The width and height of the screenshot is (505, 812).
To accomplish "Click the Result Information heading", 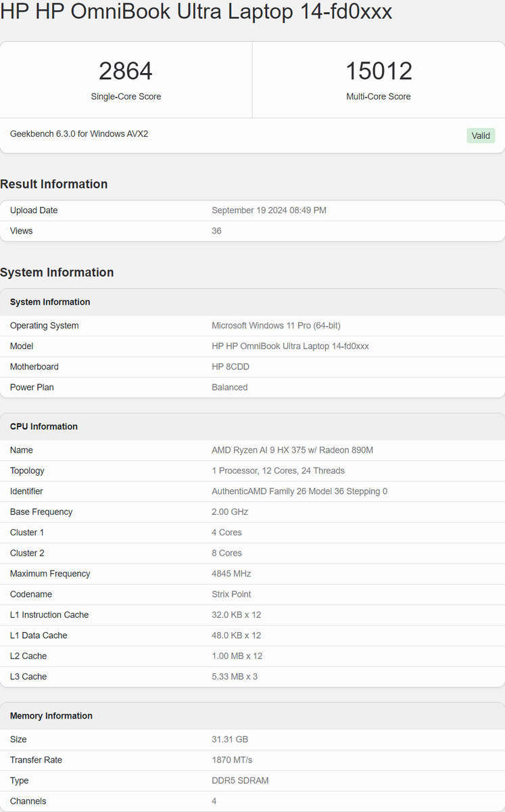I will pos(54,184).
